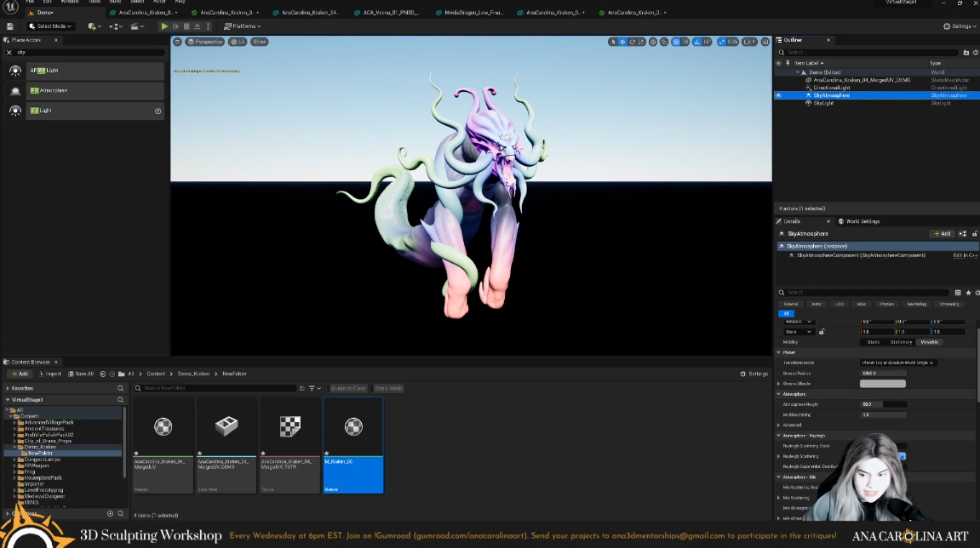Click the Ground Albedo color swatch
Screen dimensions: 980x548
pos(882,384)
